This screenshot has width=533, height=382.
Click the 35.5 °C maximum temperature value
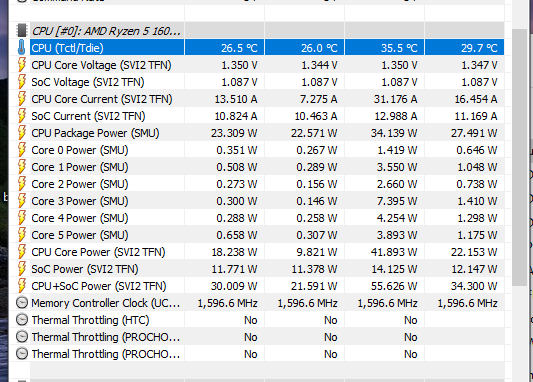coord(399,48)
